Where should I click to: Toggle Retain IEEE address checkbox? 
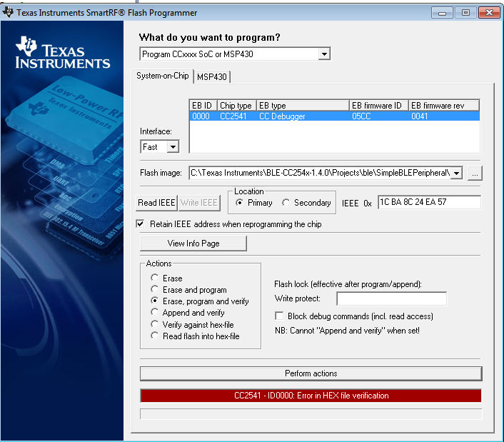(140, 223)
